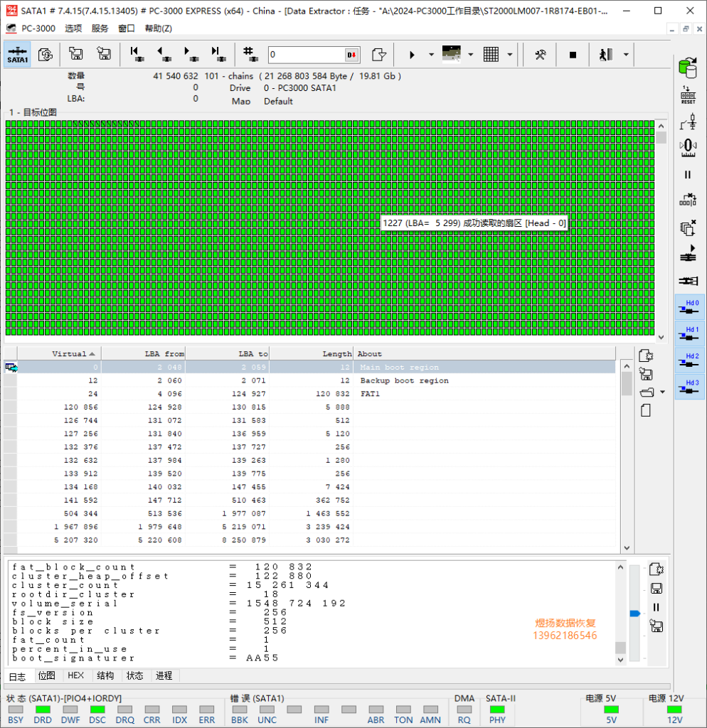Click the page-with-gear icon beside the chain table
The image size is (707, 728).
tap(646, 356)
